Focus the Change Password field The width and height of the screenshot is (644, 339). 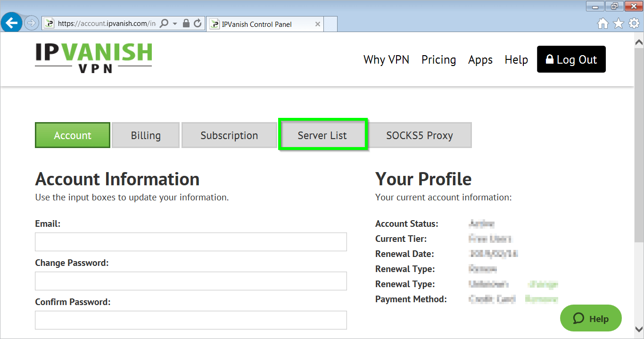(191, 281)
